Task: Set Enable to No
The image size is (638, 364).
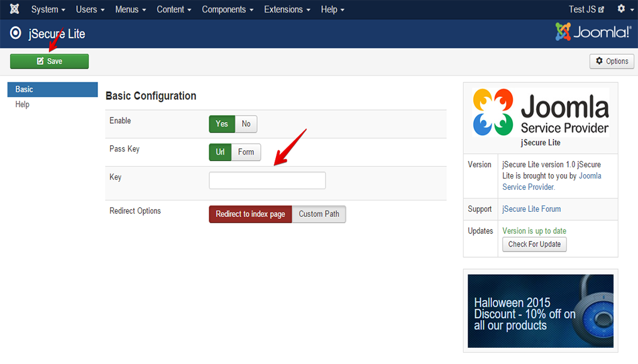Action: (246, 124)
